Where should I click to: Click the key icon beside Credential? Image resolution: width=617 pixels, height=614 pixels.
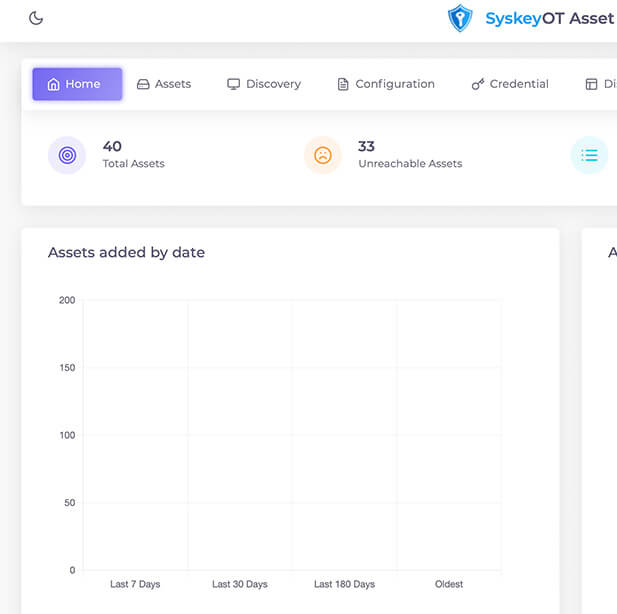click(x=478, y=84)
